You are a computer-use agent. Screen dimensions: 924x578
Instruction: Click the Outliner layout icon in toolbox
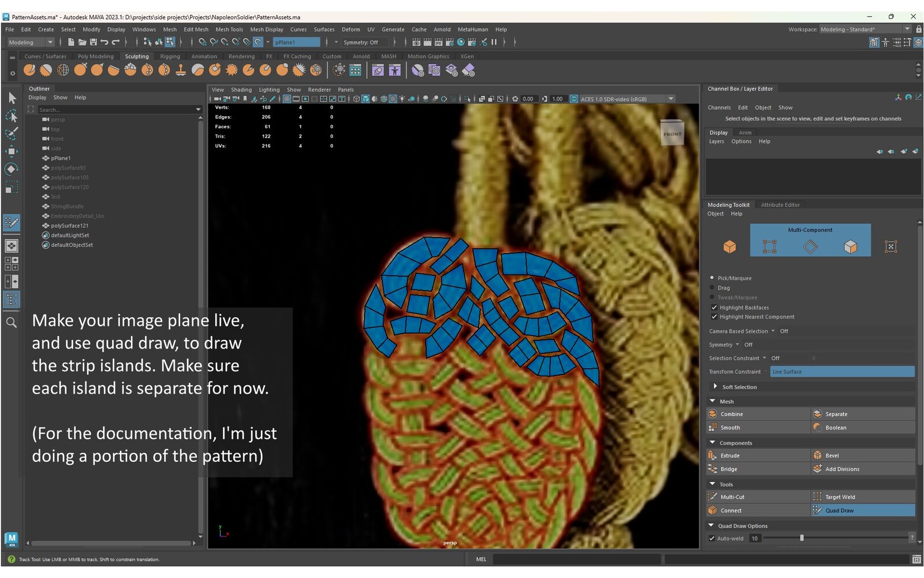coord(12,299)
